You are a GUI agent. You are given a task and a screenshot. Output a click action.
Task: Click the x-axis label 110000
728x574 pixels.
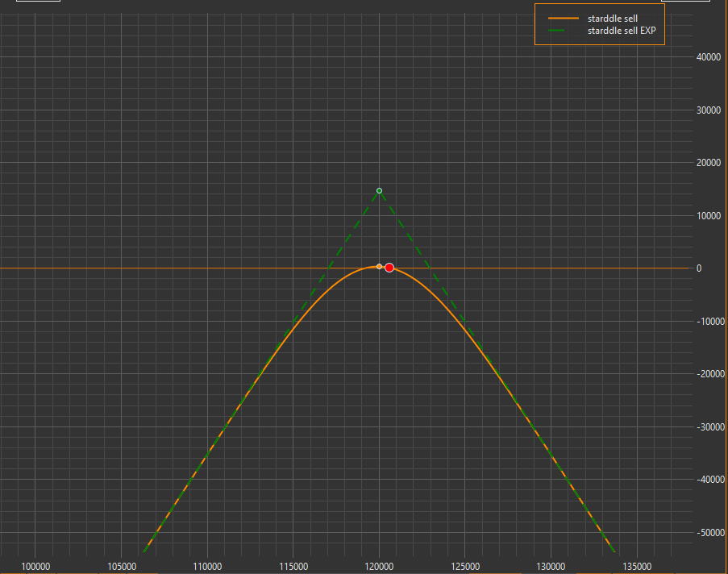pyautogui.click(x=207, y=567)
